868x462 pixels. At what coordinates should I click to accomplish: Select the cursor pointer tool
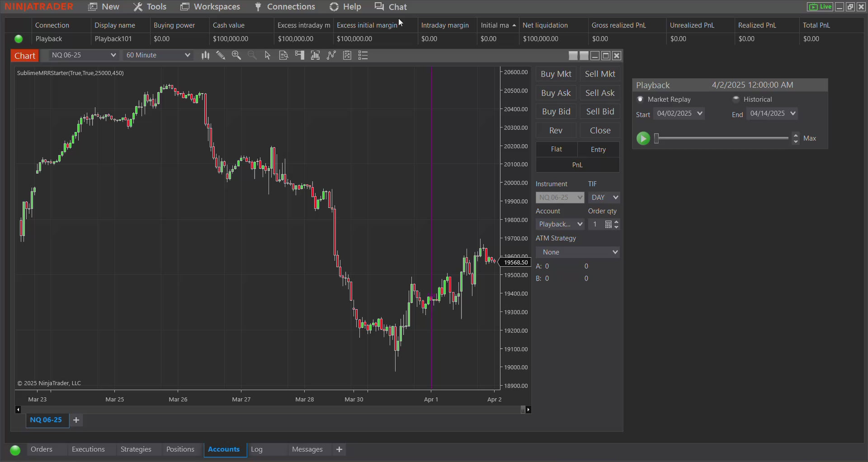pyautogui.click(x=268, y=55)
